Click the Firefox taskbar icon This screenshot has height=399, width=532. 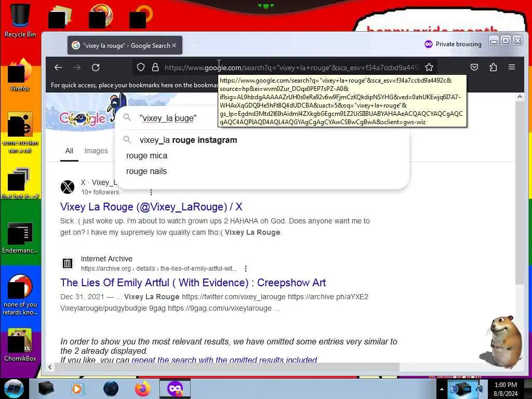click(x=143, y=389)
